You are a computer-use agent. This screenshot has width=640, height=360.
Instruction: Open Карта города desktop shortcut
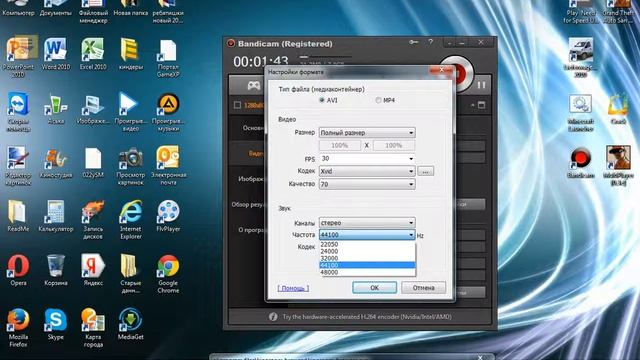[x=93, y=327]
